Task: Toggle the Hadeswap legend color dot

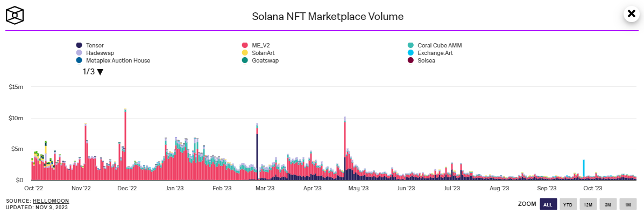Action: click(x=79, y=53)
